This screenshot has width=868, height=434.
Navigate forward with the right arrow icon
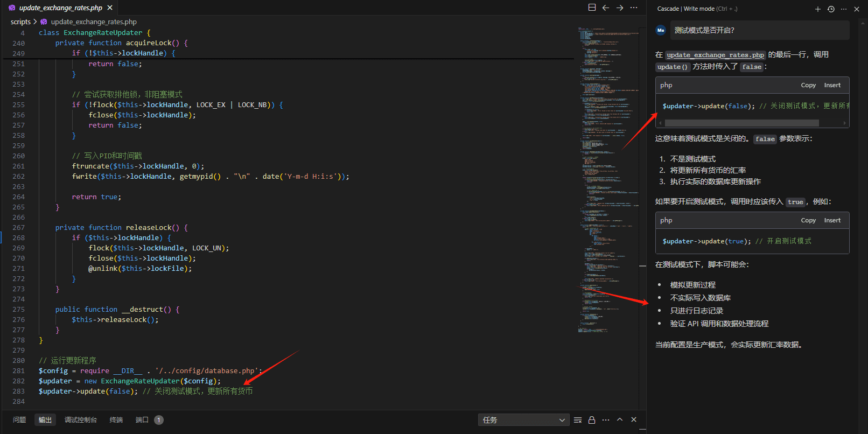(x=620, y=8)
